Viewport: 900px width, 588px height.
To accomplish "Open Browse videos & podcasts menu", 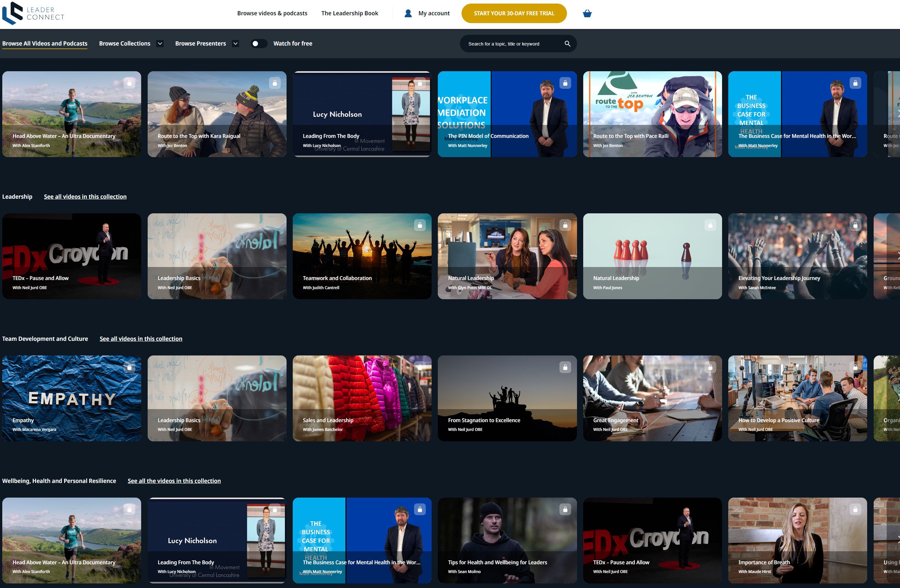I will (272, 13).
